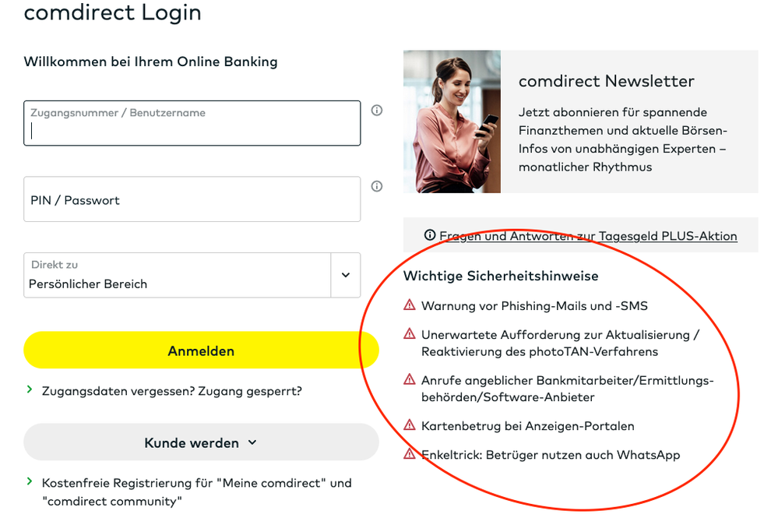Focus the PIN / Passwort input field
This screenshot has width=778, height=532.
coord(192,199)
